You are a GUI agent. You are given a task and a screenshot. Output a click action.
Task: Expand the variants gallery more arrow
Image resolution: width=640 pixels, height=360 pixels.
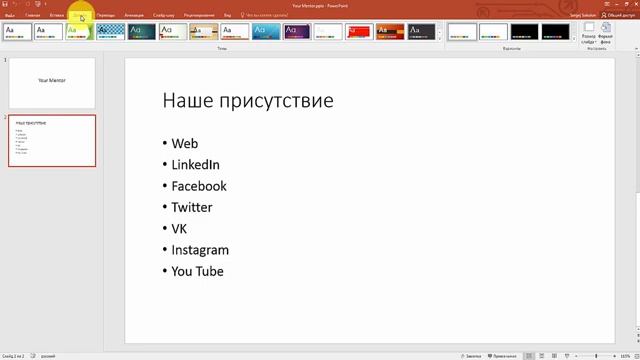[574, 39]
